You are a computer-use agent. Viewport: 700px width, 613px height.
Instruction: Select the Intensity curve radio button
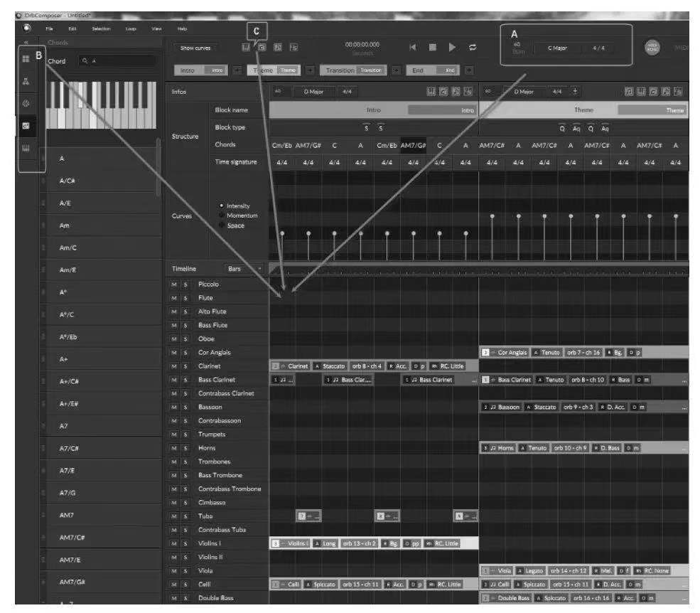222,206
